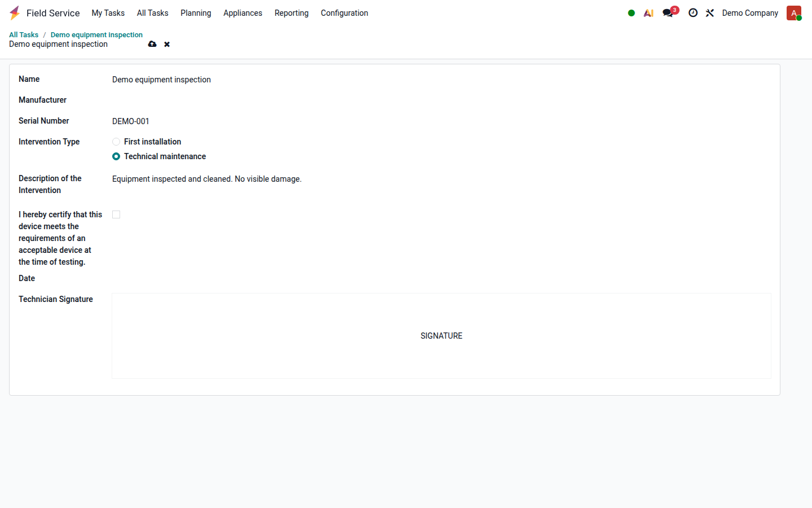The width and height of the screenshot is (812, 508).
Task: Open the activities clock icon
Action: (693, 13)
